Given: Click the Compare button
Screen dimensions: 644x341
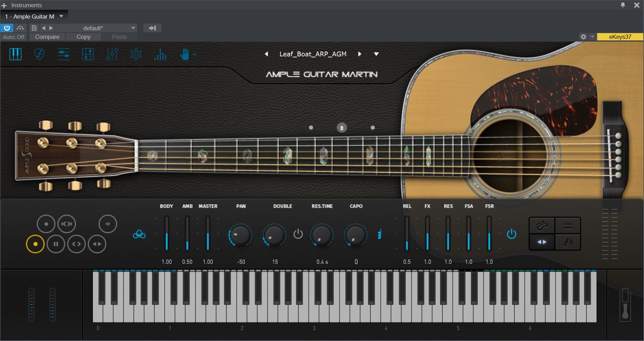Looking at the screenshot, I should [x=47, y=37].
